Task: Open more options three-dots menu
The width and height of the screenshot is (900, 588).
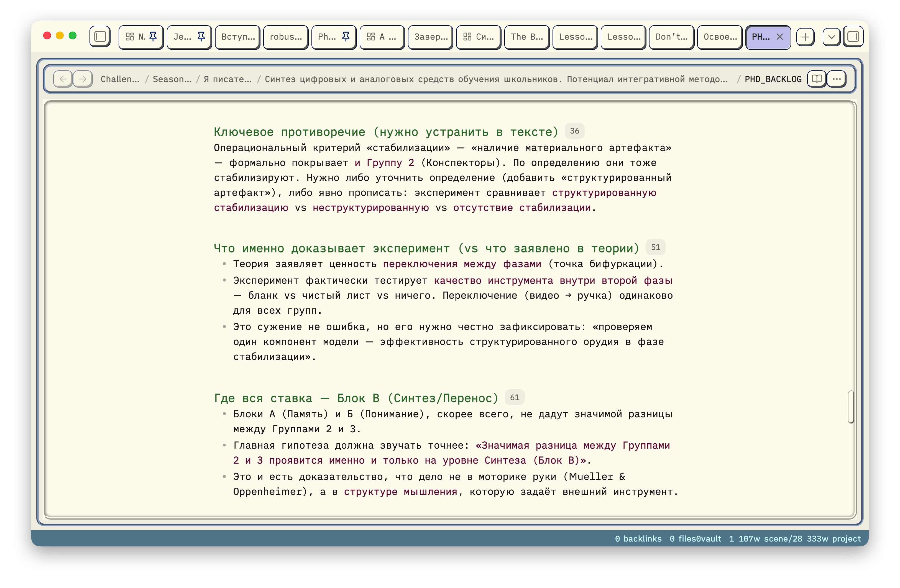Action: point(837,79)
